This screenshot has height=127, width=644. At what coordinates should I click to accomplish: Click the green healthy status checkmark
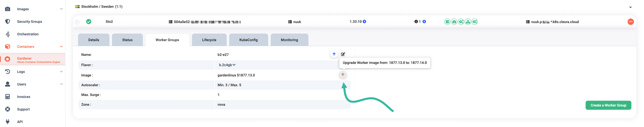[89, 21]
